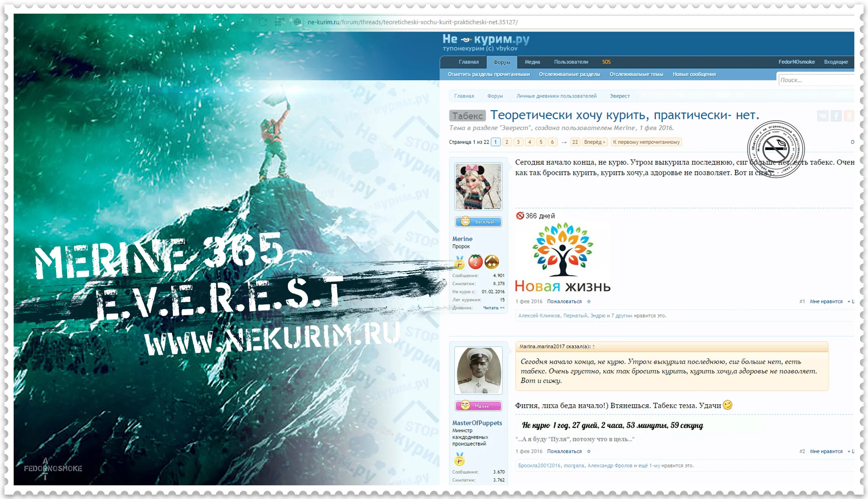Toggle 'Мне нравится' on post #2
Viewport: 868px width, 499px height.
click(826, 451)
